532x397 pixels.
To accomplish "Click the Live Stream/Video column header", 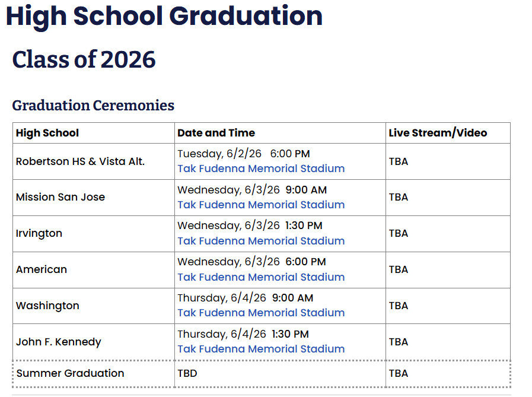I will click(438, 133).
